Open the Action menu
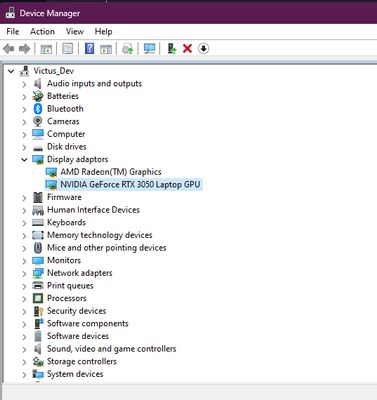Image resolution: width=377 pixels, height=400 pixels. click(42, 32)
